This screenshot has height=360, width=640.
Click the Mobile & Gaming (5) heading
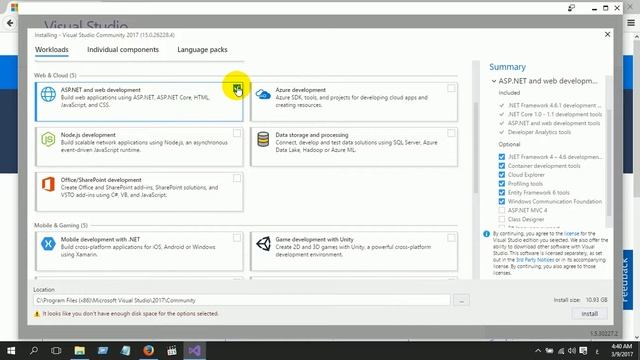click(x=61, y=225)
